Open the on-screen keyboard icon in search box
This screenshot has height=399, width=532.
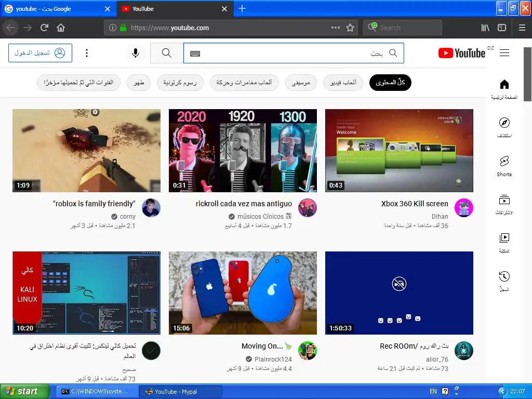195,54
